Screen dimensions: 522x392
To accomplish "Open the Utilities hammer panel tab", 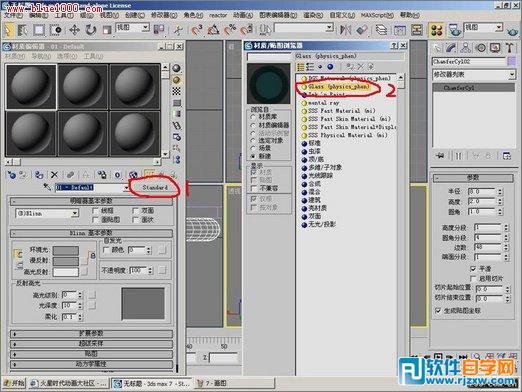I will 510,48.
